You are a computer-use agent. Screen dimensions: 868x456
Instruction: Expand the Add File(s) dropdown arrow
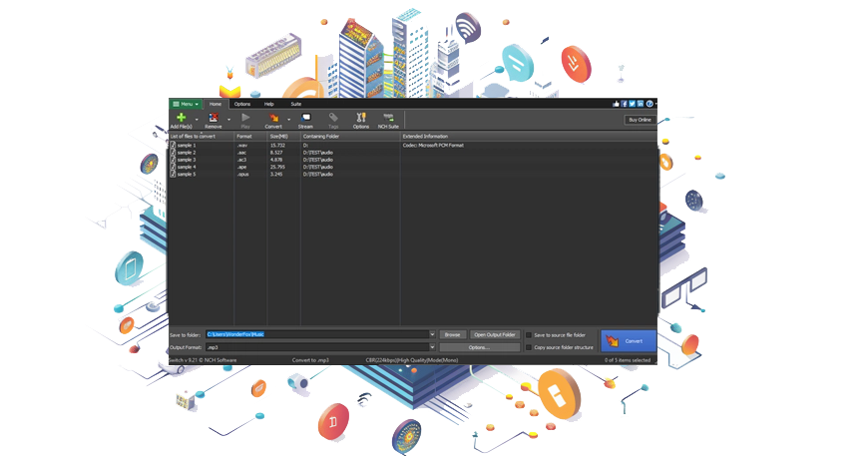coord(197,119)
